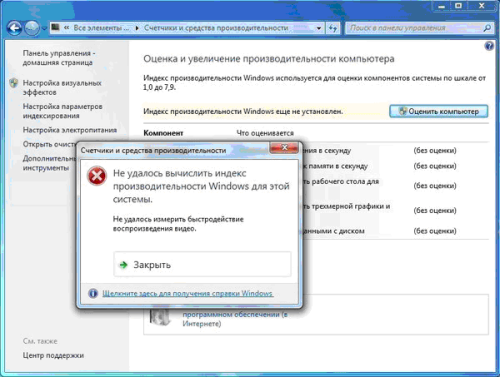The height and width of the screenshot is (377, 500).
Task: Click the Control Panel icon in address bar
Action: pyautogui.click(x=55, y=27)
